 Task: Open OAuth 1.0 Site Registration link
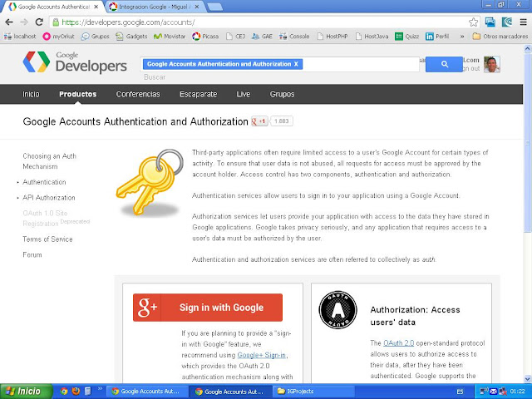click(45, 218)
